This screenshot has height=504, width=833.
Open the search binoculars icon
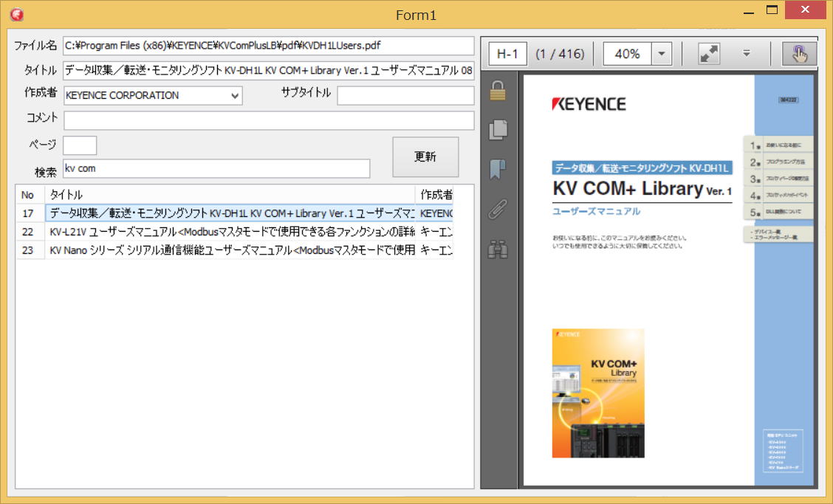coord(498,249)
